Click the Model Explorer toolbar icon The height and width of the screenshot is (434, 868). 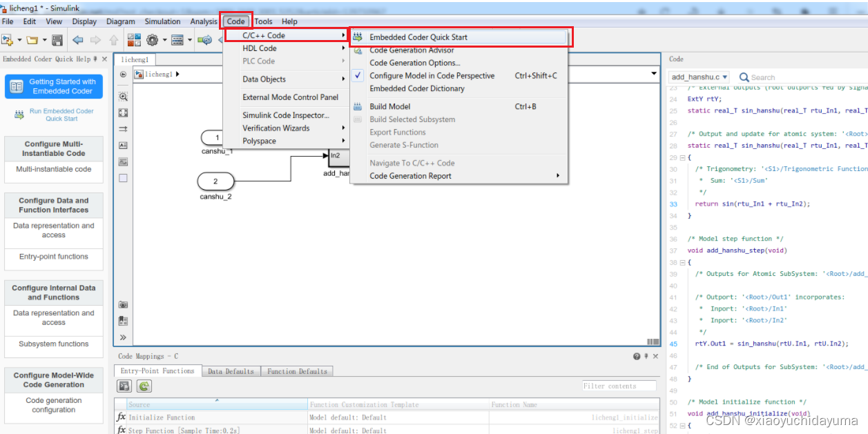177,40
